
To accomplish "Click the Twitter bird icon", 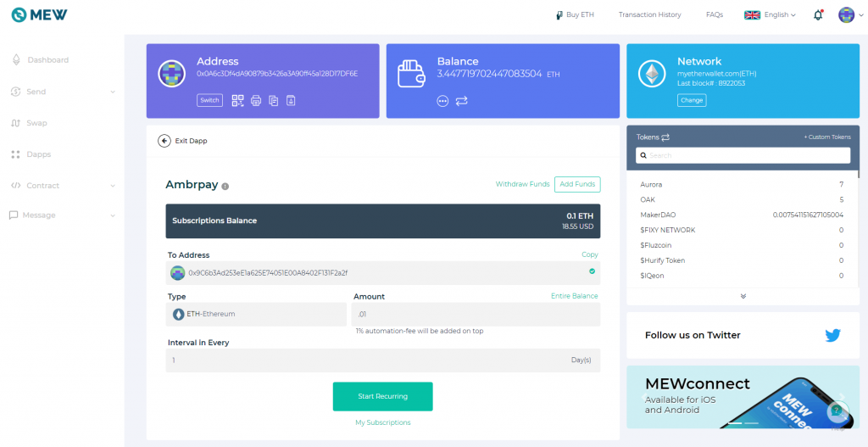I will [832, 335].
